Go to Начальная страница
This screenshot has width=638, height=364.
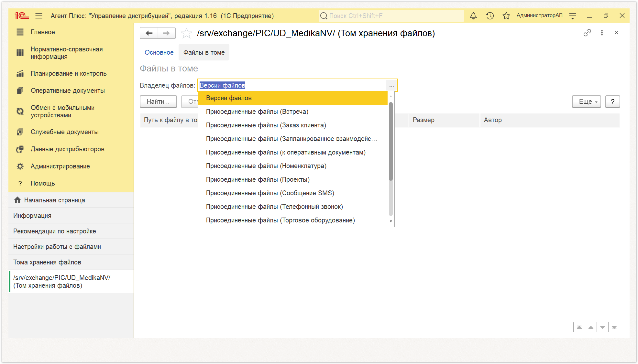click(71, 200)
